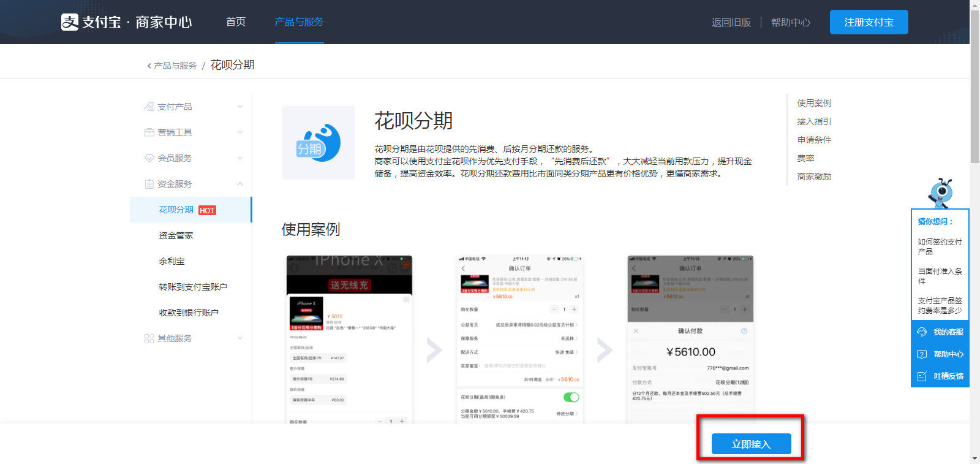Click the 注册支付宝 button

(x=869, y=22)
